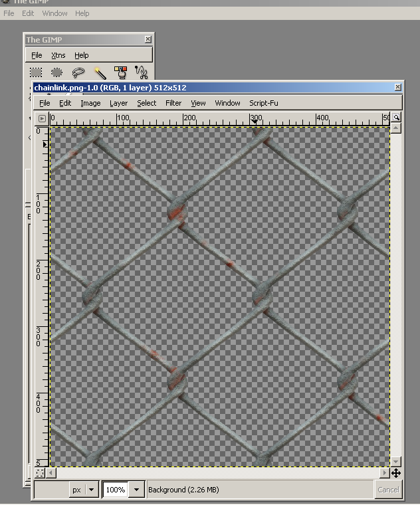Viewport: 420px width, 505px height.
Task: Click the 100% zoom input field
Action: tap(116, 490)
